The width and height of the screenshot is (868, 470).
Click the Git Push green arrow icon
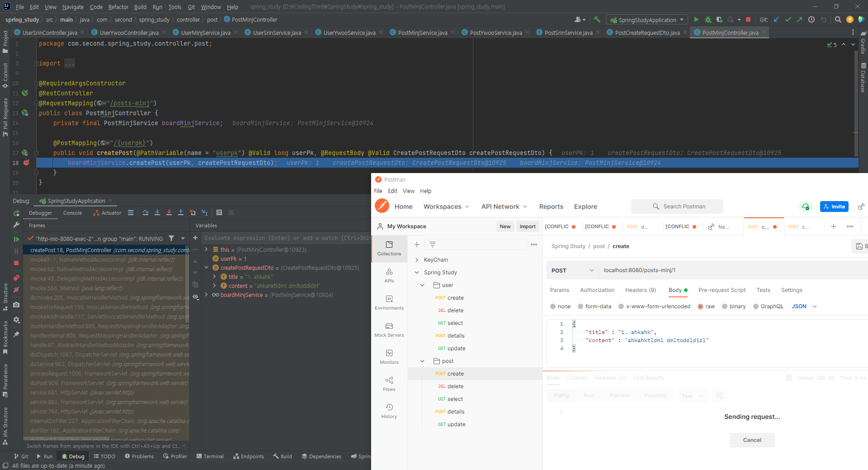[800, 19]
